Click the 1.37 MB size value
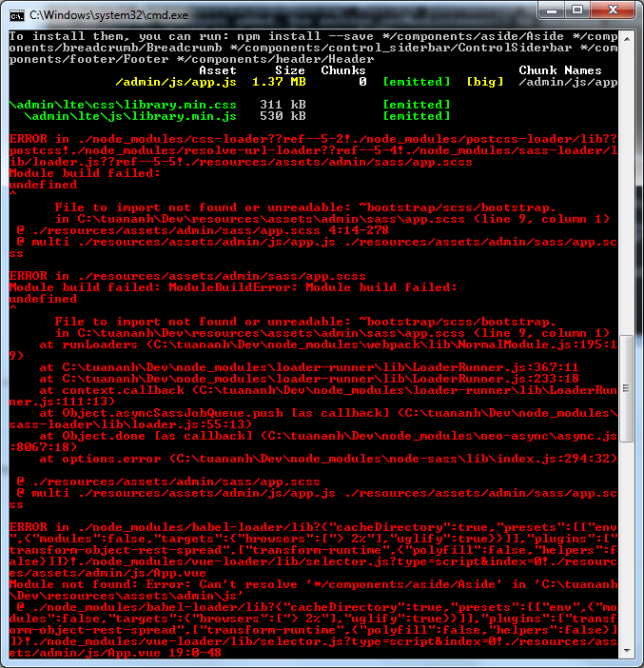This screenshot has height=668, width=644. click(279, 82)
